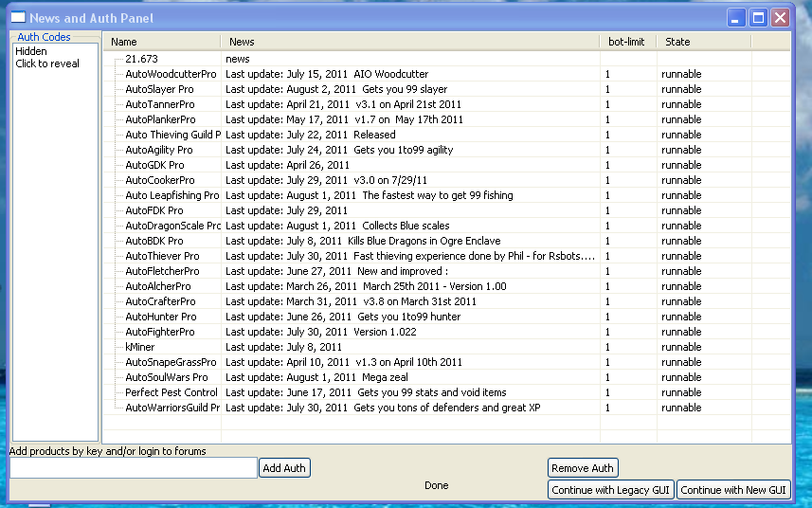Image resolution: width=812 pixels, height=508 pixels.
Task: Click news 'Mega zeal' text
Action: tap(385, 377)
